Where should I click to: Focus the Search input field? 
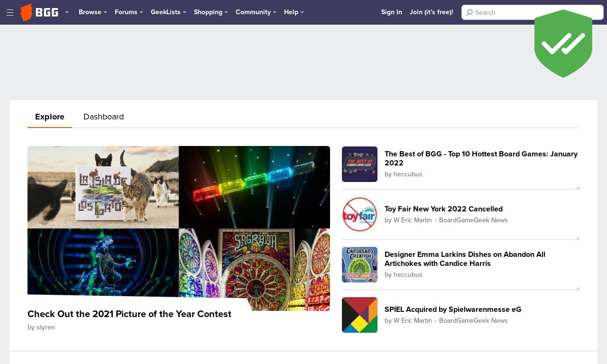tap(533, 12)
